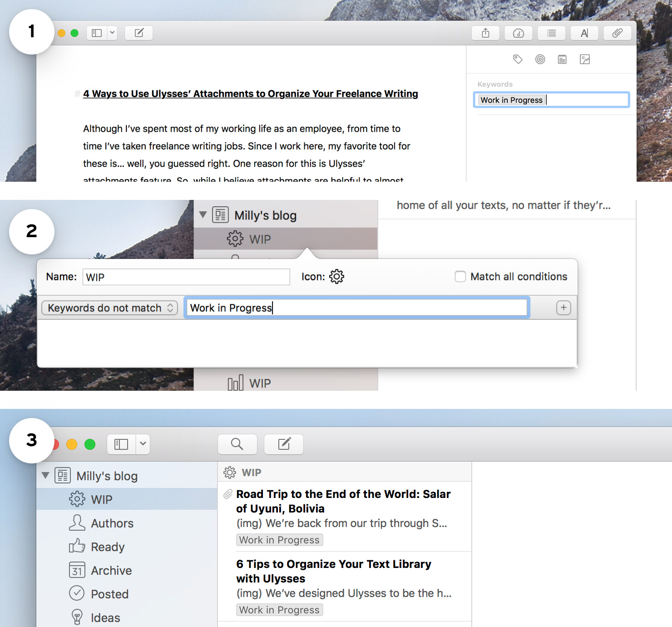Click the article title about Ulysses' Attachments
This screenshot has width=672, height=627.
(251, 94)
